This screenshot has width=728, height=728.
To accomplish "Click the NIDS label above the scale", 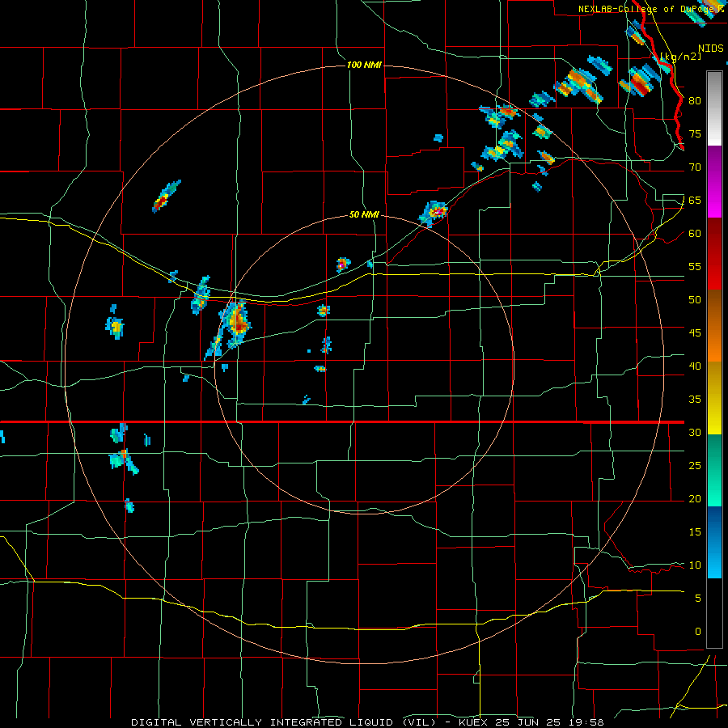I will click(711, 49).
